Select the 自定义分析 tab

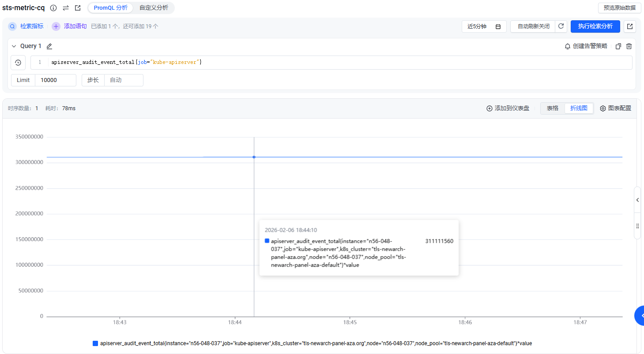click(154, 8)
